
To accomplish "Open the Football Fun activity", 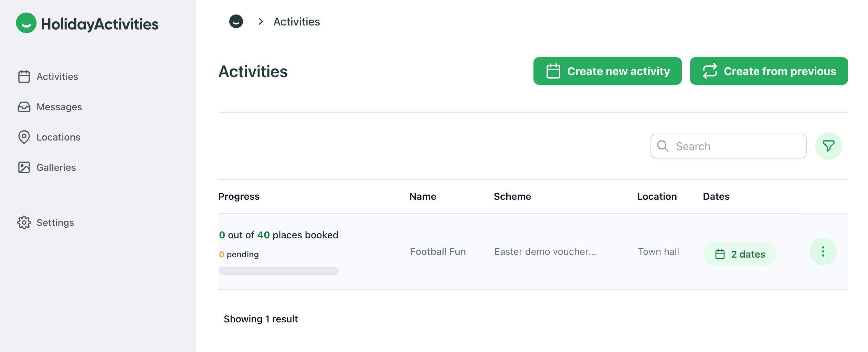I will pyautogui.click(x=437, y=251).
